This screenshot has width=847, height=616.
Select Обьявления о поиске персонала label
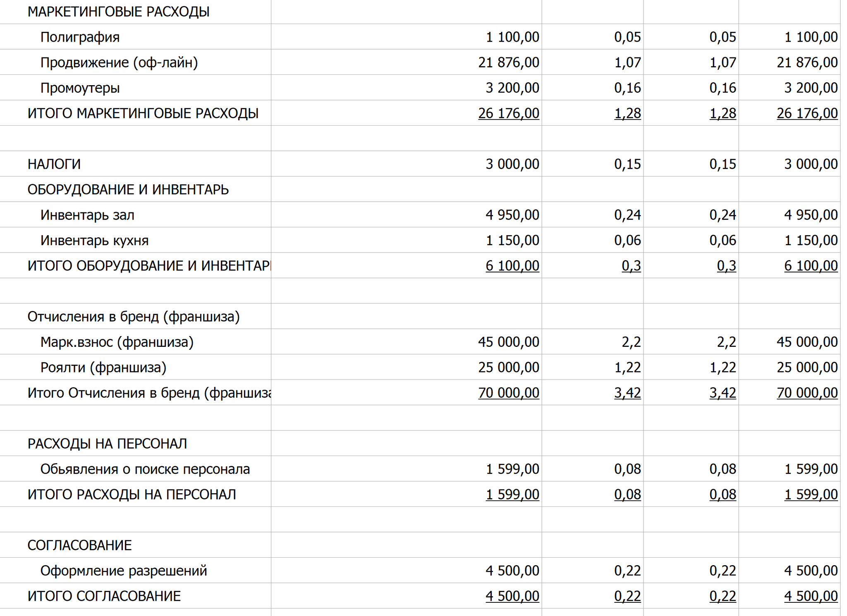pyautogui.click(x=145, y=469)
